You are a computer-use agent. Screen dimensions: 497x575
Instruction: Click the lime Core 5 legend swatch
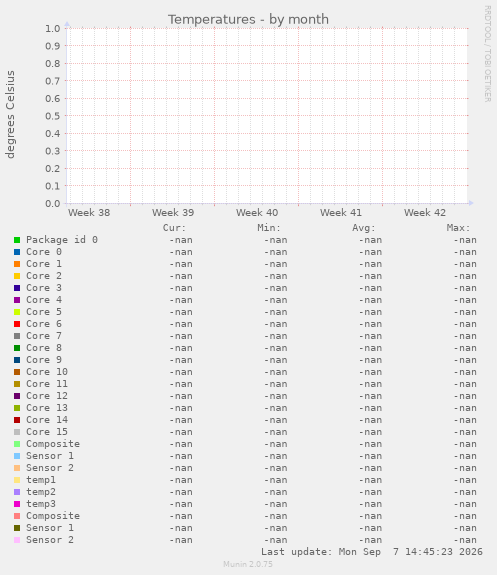17,312
